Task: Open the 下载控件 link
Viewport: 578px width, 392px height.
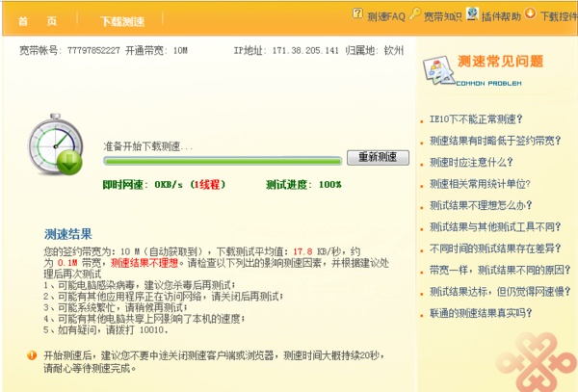Action: coord(559,16)
